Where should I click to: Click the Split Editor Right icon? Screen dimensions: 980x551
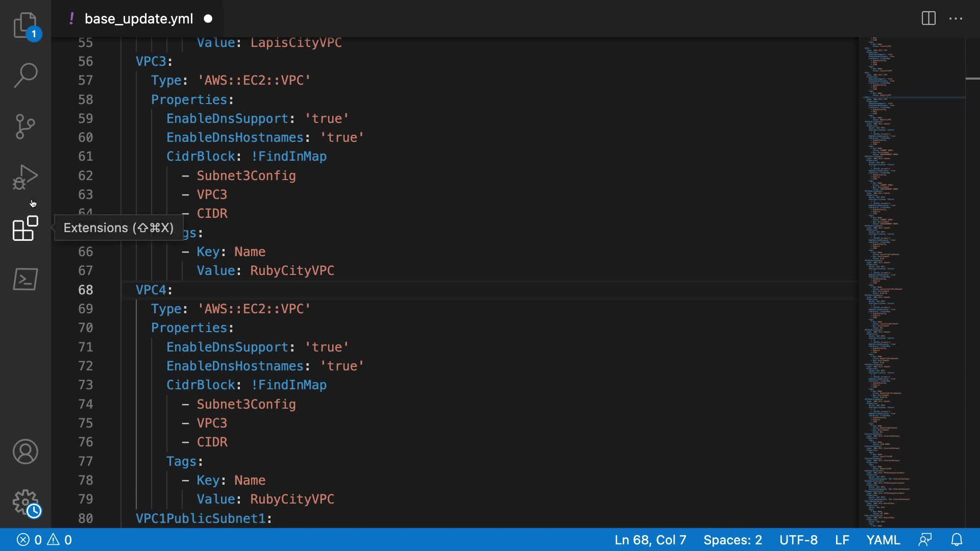928,19
